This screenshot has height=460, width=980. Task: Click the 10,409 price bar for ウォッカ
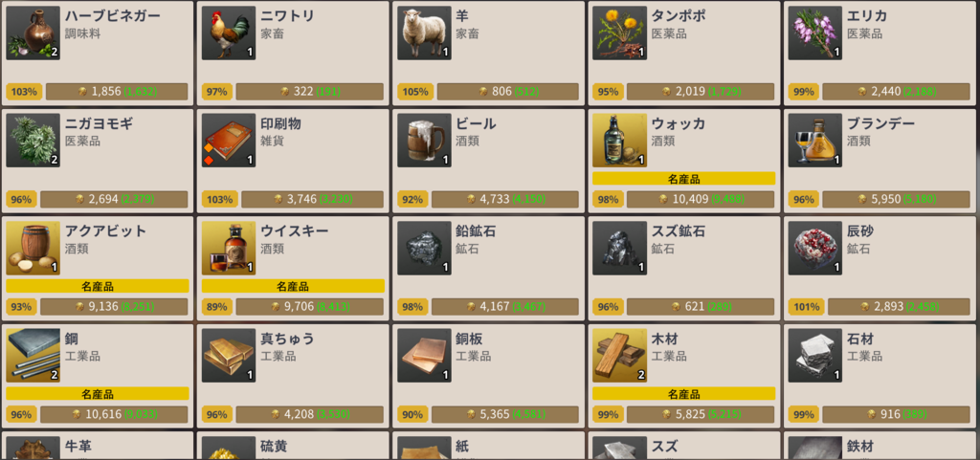click(x=700, y=199)
